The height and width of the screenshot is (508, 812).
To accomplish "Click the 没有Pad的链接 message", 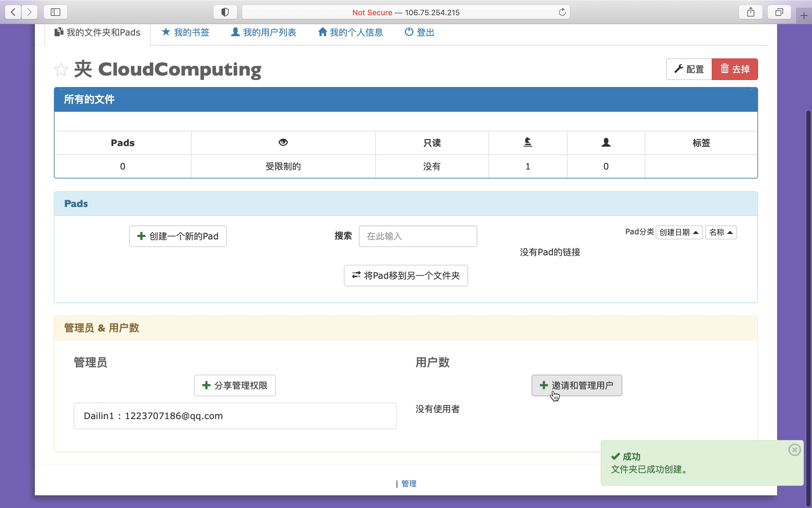I will [x=550, y=252].
